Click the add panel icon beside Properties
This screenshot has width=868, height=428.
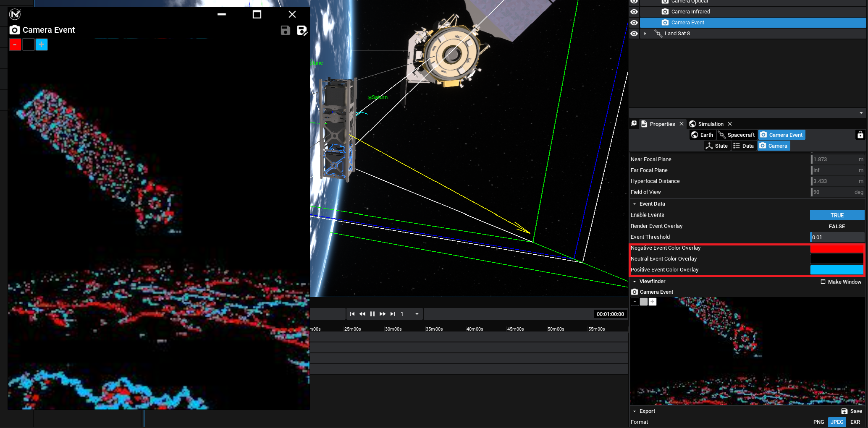pos(634,124)
